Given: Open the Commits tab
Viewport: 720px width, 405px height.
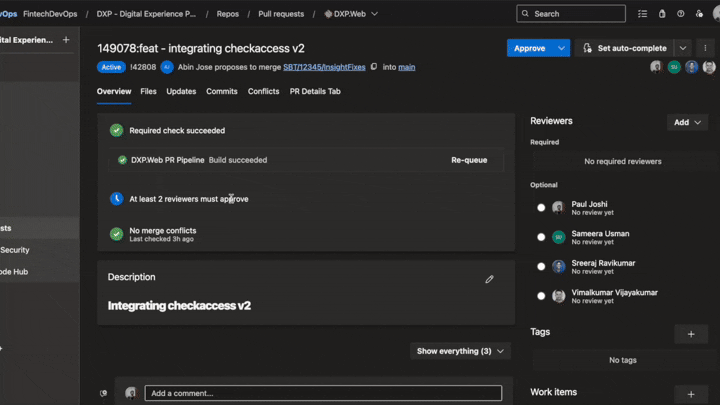Looking at the screenshot, I should (222, 91).
